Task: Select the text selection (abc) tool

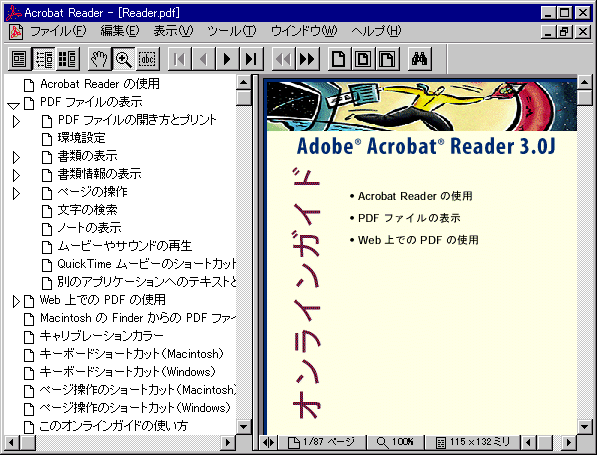Action: pyautogui.click(x=147, y=59)
